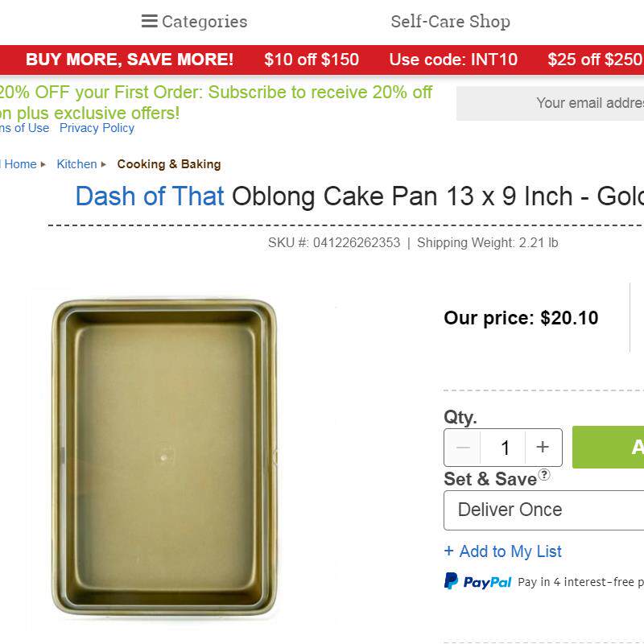Click the Add to My List link
Screen dimensions: 644x644
[x=510, y=551]
